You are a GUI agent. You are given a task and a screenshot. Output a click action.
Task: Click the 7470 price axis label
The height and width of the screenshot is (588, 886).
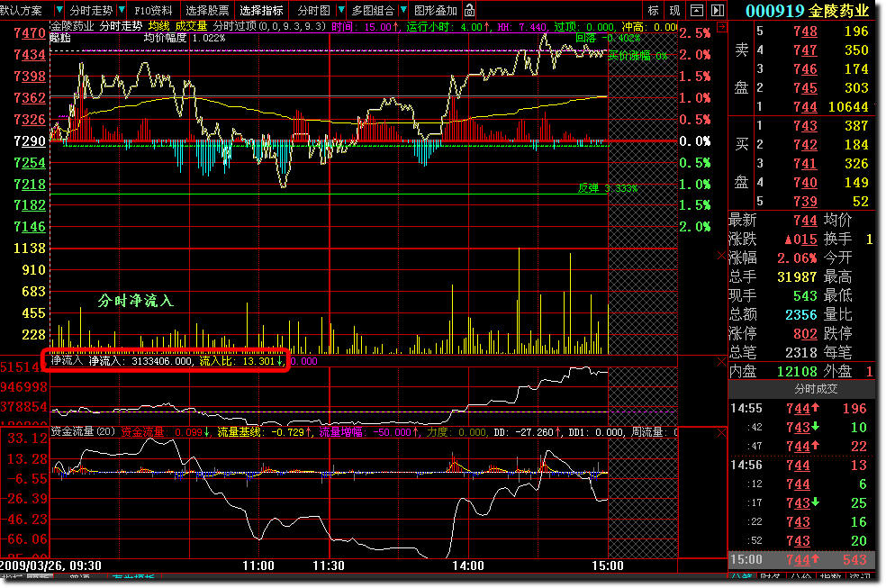click(30, 32)
